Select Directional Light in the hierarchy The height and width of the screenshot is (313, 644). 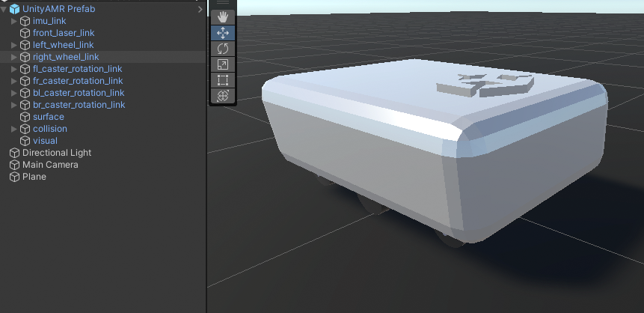[x=57, y=153]
